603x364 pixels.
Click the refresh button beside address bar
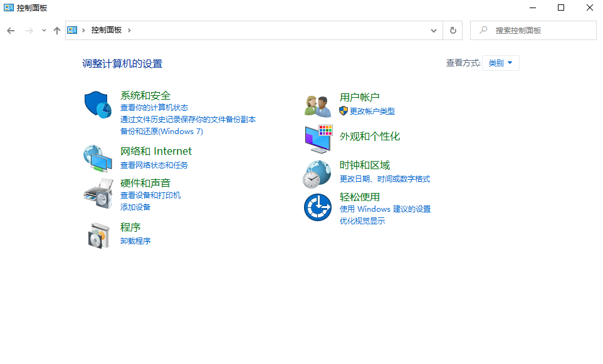tap(452, 30)
